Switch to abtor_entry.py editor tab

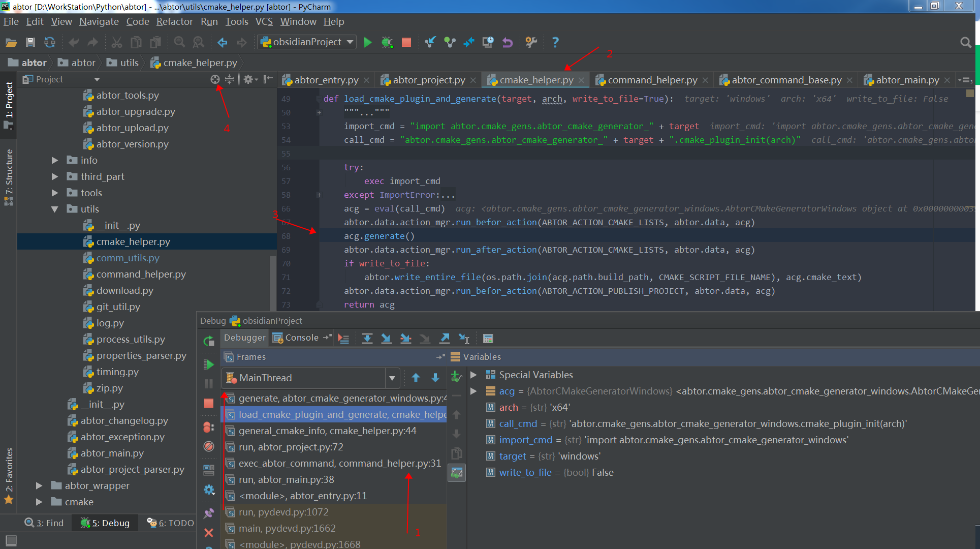(326, 80)
